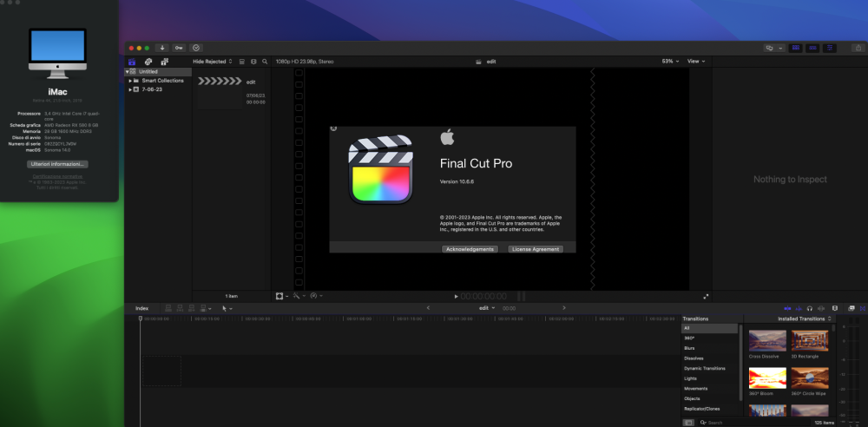Click the append edit icon in timeline toolbar
Screen dimensions: 868x427
click(192, 308)
